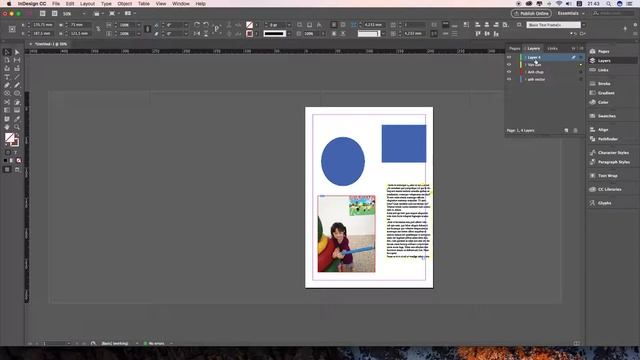Image resolution: width=640 pixels, height=360 pixels.
Task: Expand Layer 4 disclosure triangle
Action: click(x=525, y=57)
